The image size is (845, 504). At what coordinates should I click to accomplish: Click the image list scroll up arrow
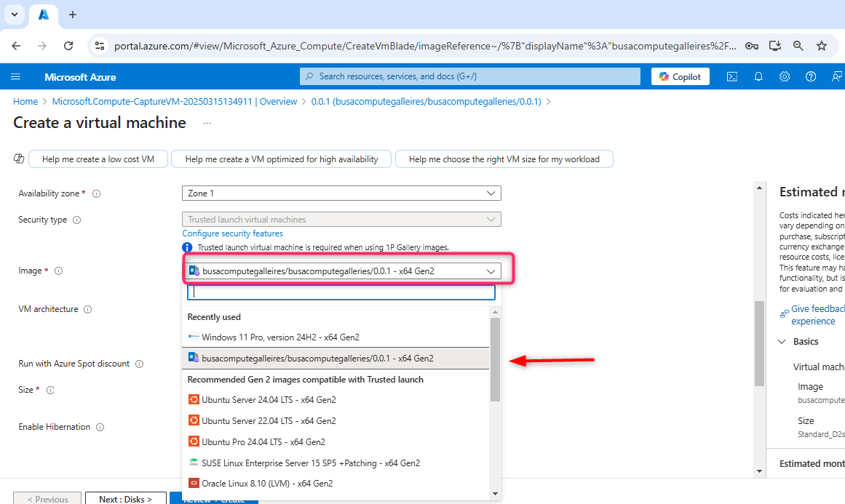point(495,312)
